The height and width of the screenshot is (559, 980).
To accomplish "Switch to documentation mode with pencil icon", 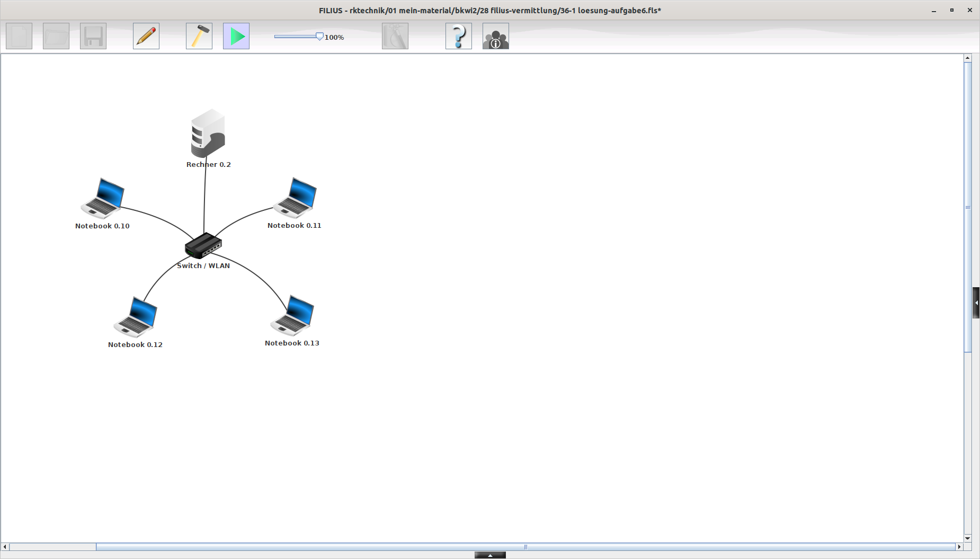I will tap(146, 36).
